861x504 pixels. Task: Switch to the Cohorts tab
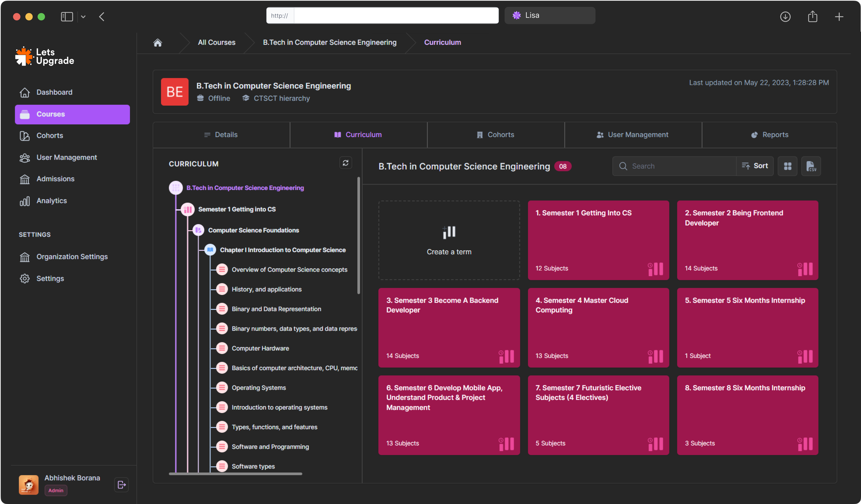coord(495,135)
